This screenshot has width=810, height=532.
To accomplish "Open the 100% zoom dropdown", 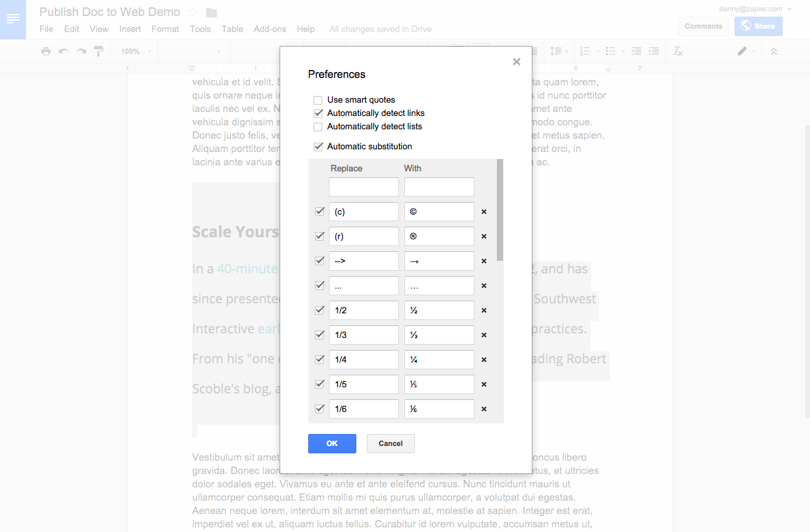I will (x=136, y=51).
